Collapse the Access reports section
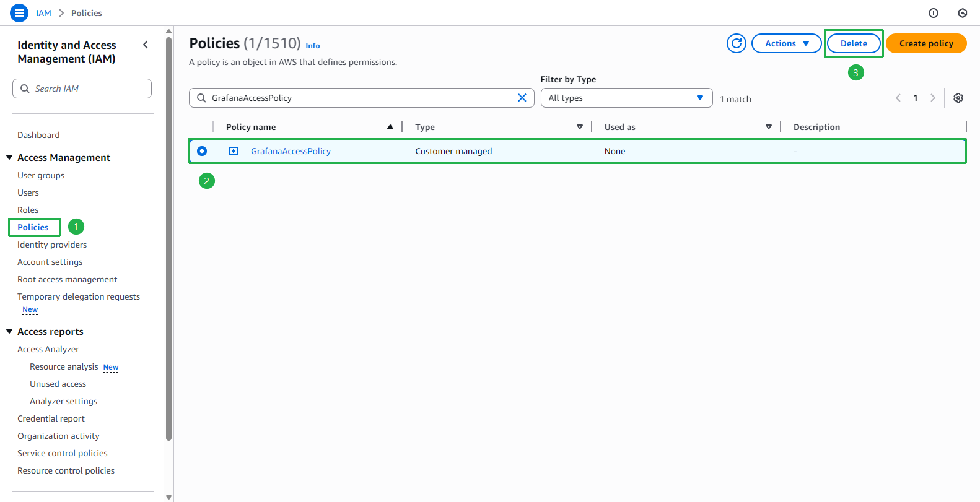Viewport: 980px width, 502px height. point(9,331)
